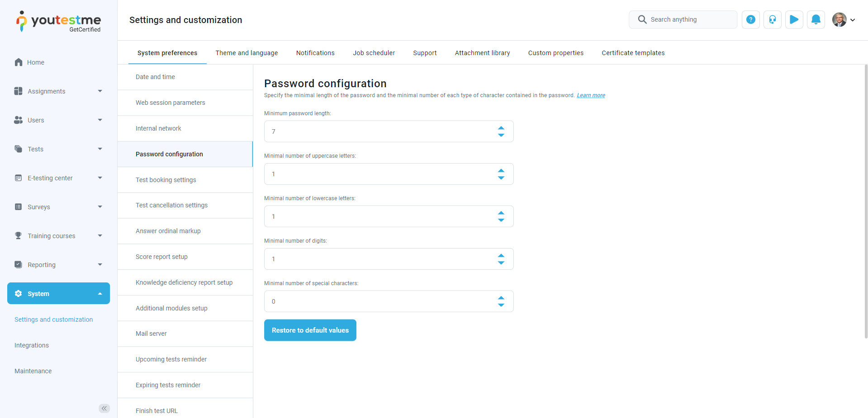The height and width of the screenshot is (418, 868).
Task: Open the Certificate templates tab
Action: pyautogui.click(x=633, y=53)
